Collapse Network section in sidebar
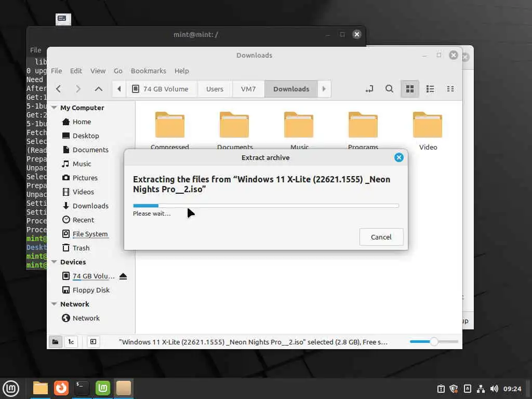The width and height of the screenshot is (532, 399). point(54,304)
